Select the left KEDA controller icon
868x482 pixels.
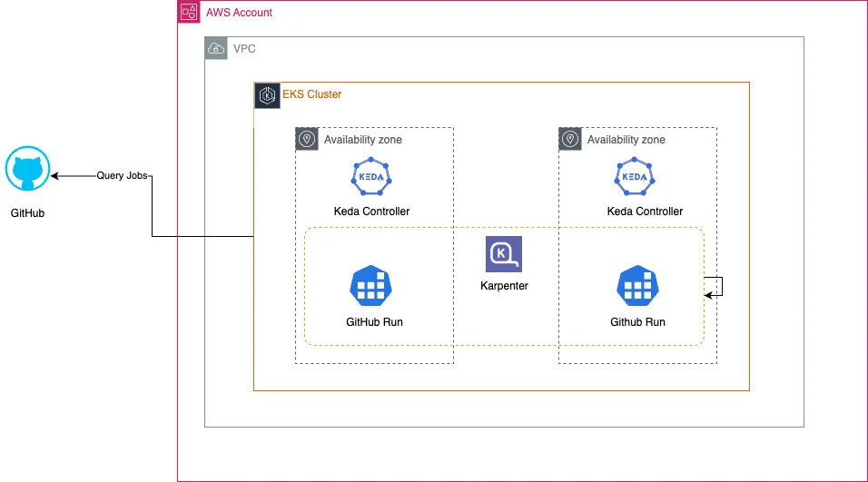(x=371, y=176)
